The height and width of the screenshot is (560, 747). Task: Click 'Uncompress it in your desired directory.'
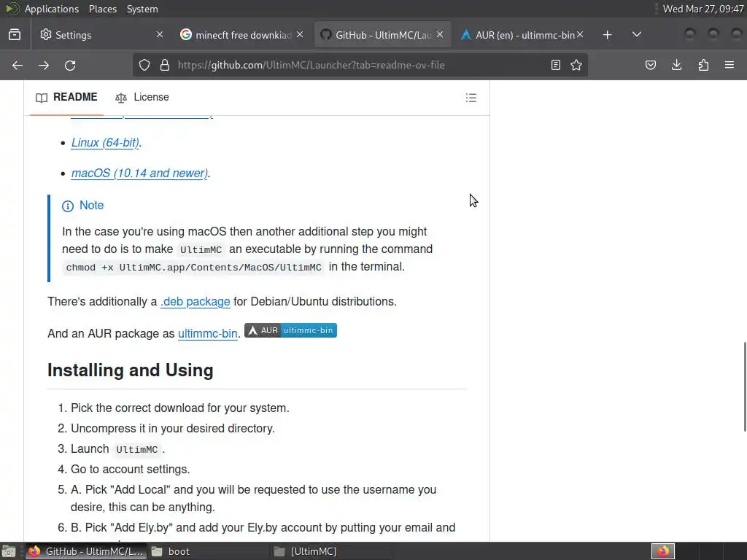[x=172, y=428]
